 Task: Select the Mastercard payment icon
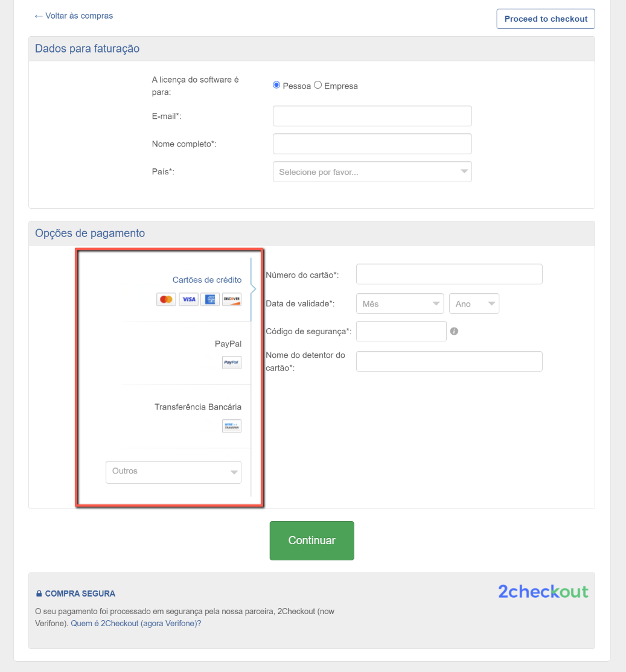tap(166, 299)
